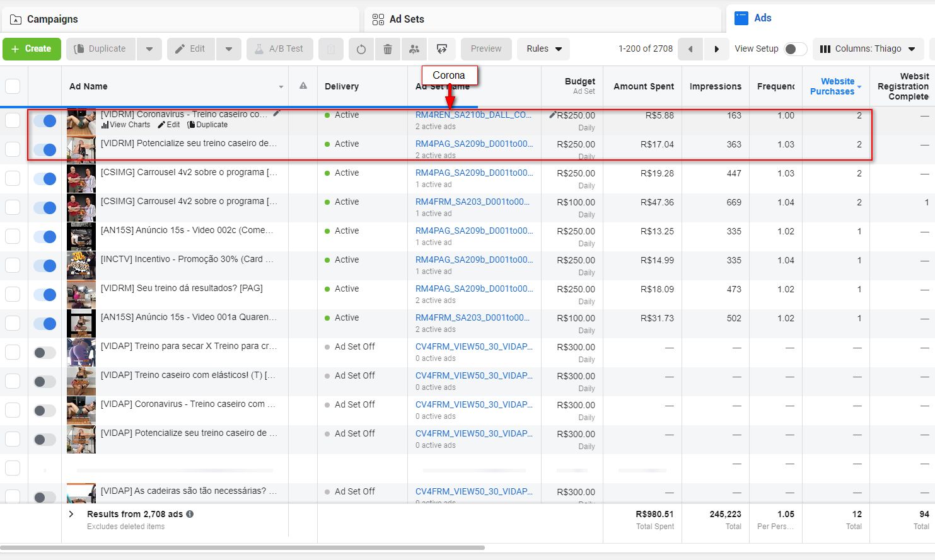The image size is (935, 560).
Task: Click the info icon beside Results from 2,708 ads
Action: click(190, 514)
